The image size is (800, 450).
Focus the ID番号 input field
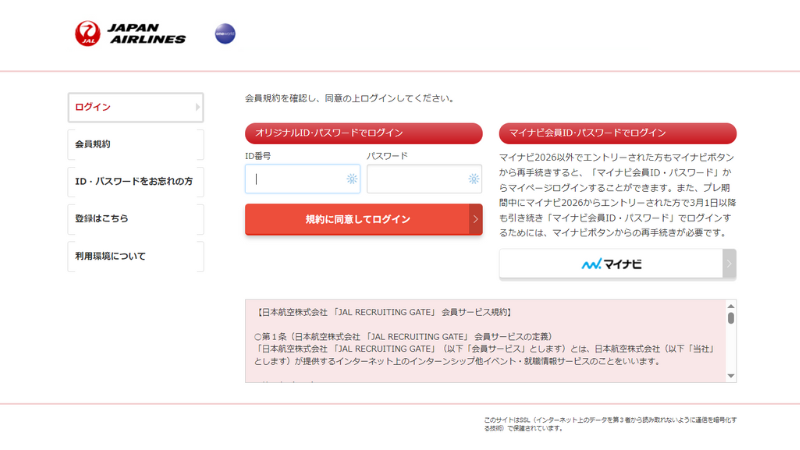303,179
